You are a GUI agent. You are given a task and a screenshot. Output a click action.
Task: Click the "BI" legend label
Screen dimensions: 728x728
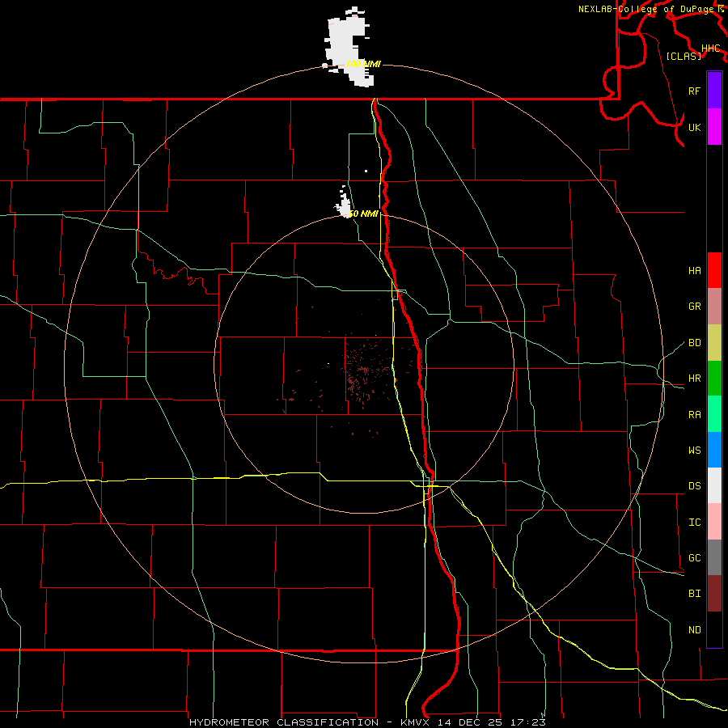pos(694,594)
